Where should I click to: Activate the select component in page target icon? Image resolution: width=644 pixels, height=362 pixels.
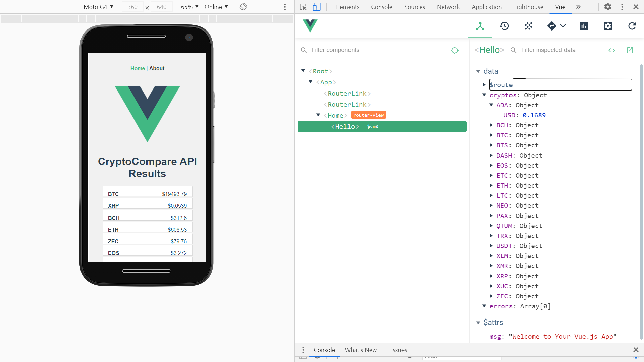[455, 50]
